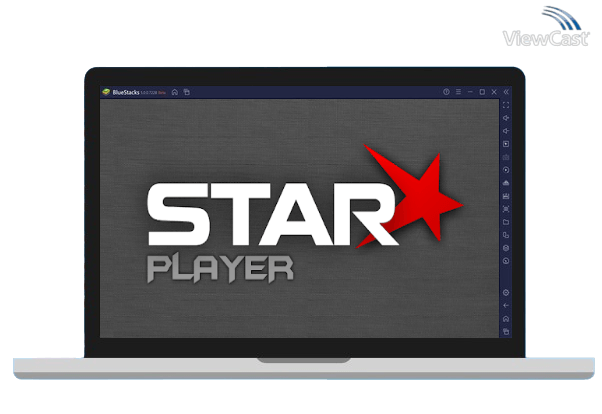Maximize the BlueStacks window

click(482, 92)
